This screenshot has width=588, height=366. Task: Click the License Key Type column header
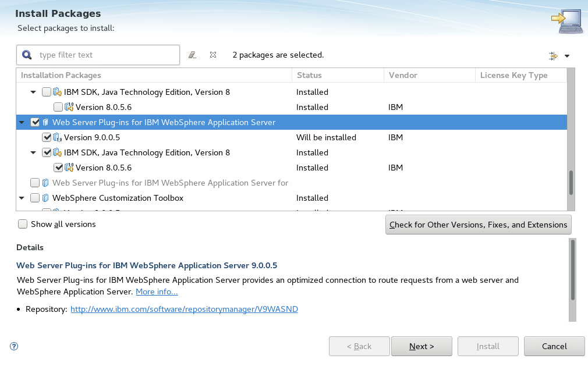[x=521, y=75]
